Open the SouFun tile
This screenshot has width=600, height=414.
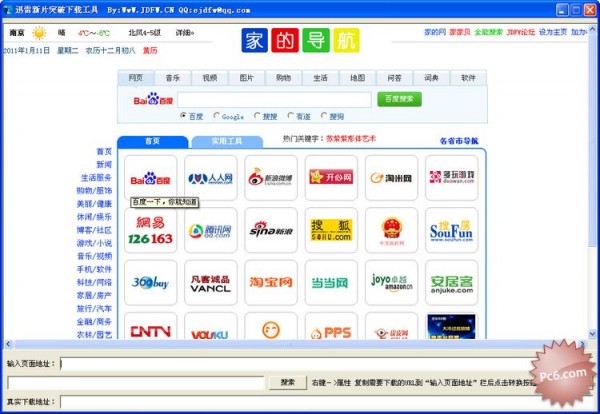[452, 230]
